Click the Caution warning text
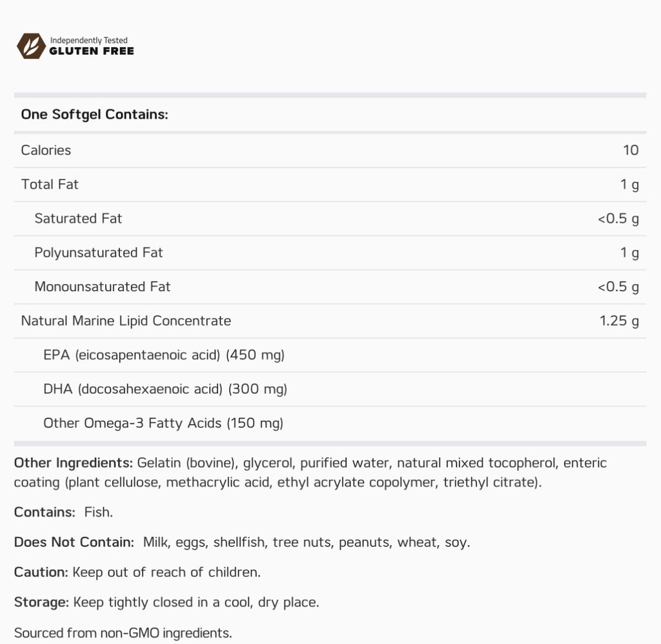 coord(137,572)
